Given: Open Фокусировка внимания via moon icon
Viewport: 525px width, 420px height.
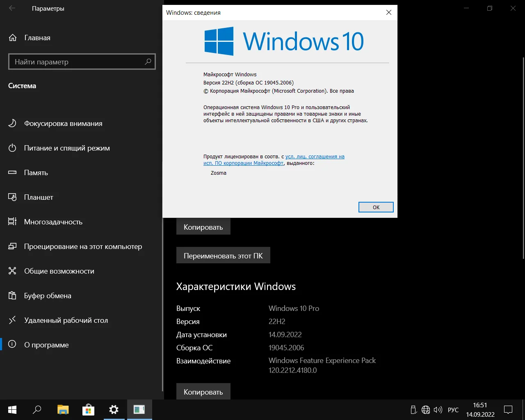Looking at the screenshot, I should [12, 123].
